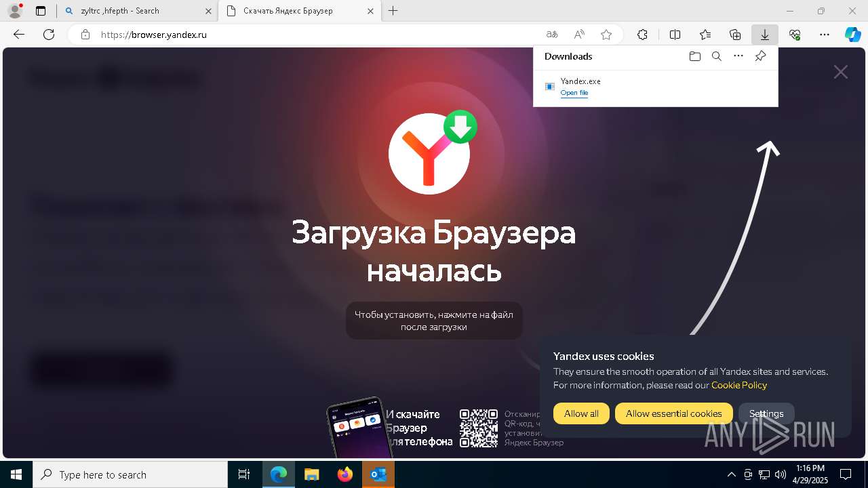Open the network tray icon
Image resolution: width=868 pixels, height=488 pixels.
click(764, 474)
